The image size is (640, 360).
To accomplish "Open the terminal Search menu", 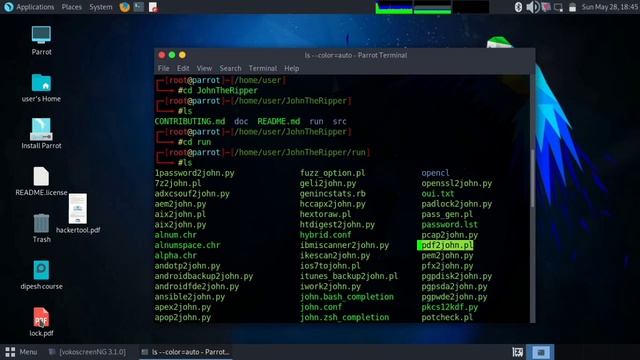I will click(230, 68).
